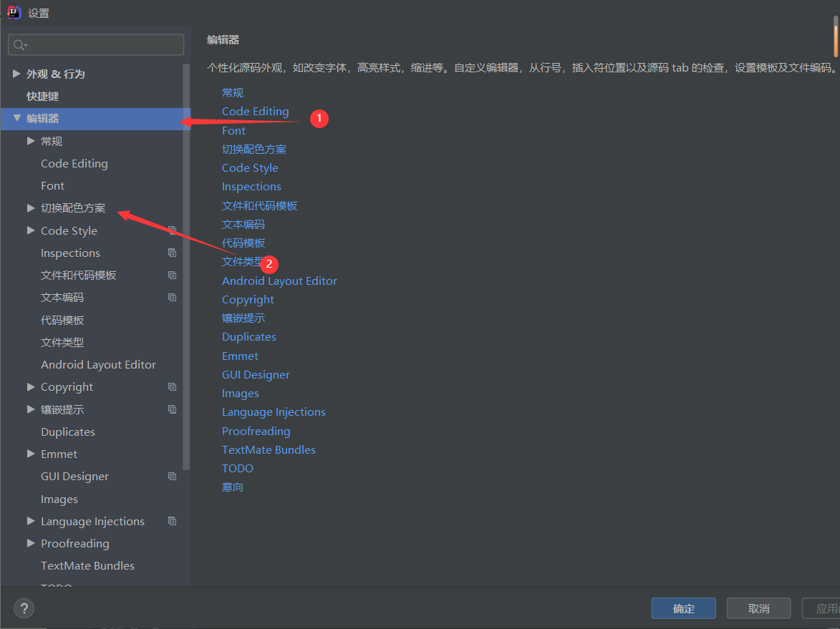Click project-level icon beside 文本编码
This screenshot has height=629, width=840.
pyautogui.click(x=172, y=297)
